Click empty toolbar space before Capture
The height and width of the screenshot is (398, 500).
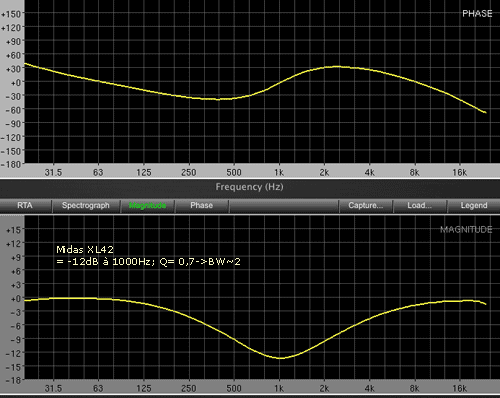[x=283, y=205]
